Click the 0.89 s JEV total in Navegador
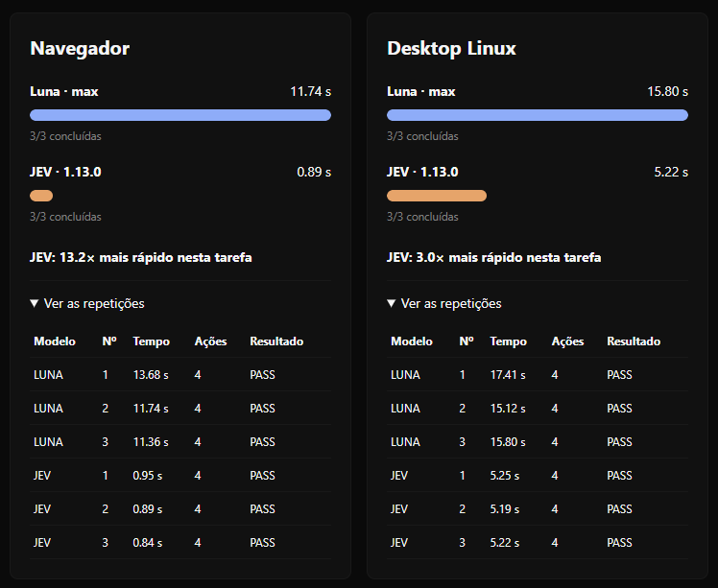The image size is (718, 588). [314, 172]
